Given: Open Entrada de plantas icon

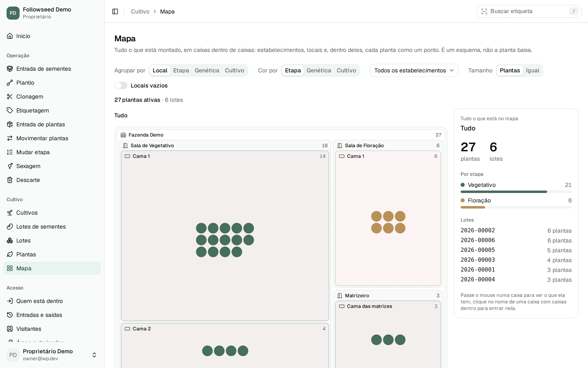Looking at the screenshot, I should pyautogui.click(x=10, y=124).
